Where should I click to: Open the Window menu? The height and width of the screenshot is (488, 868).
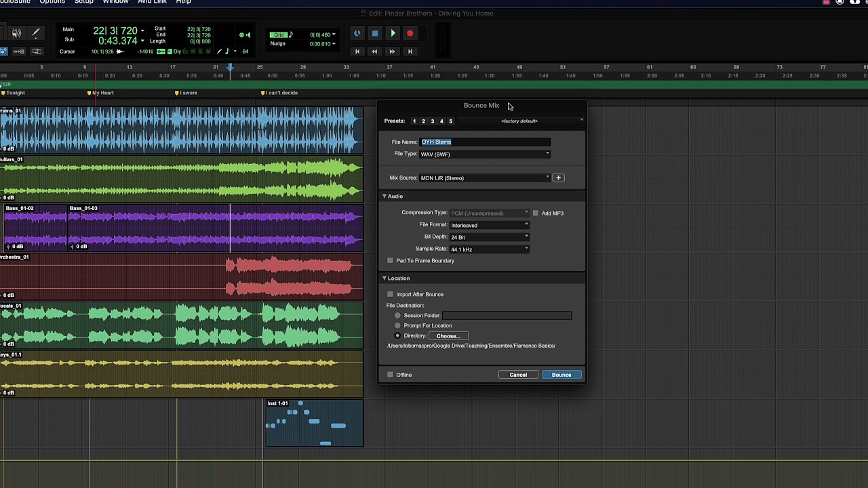[115, 2]
